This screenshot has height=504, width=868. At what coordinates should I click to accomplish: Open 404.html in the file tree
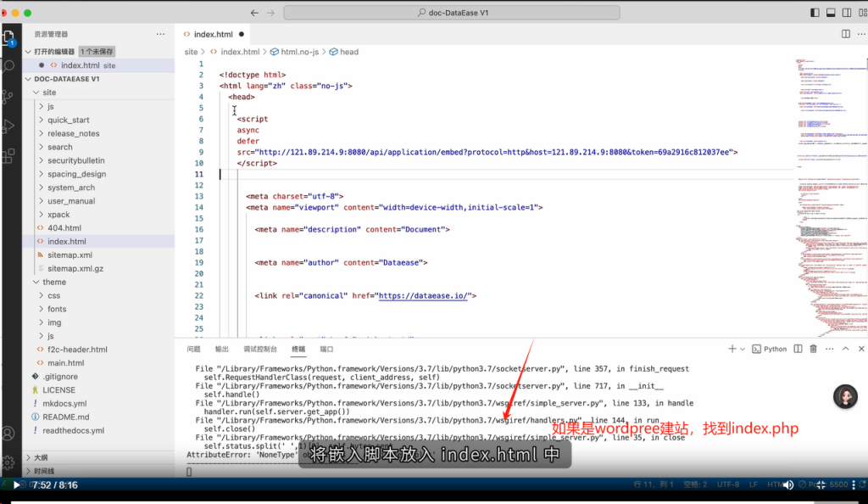(64, 228)
